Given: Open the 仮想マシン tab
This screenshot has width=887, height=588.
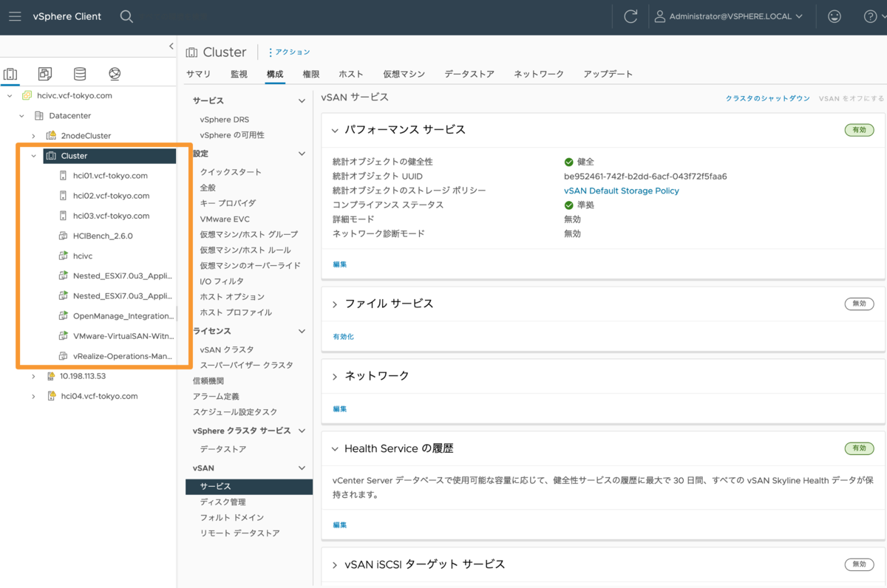Looking at the screenshot, I should point(404,74).
